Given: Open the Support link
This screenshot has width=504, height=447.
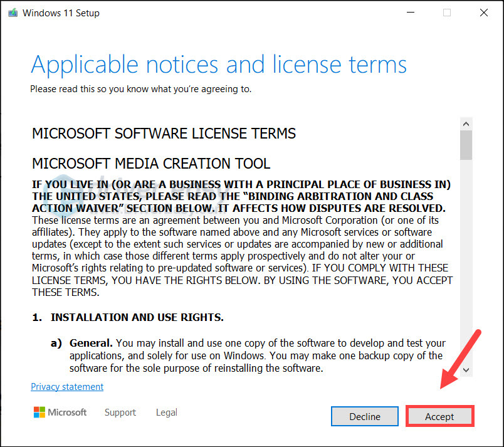Looking at the screenshot, I should [120, 413].
